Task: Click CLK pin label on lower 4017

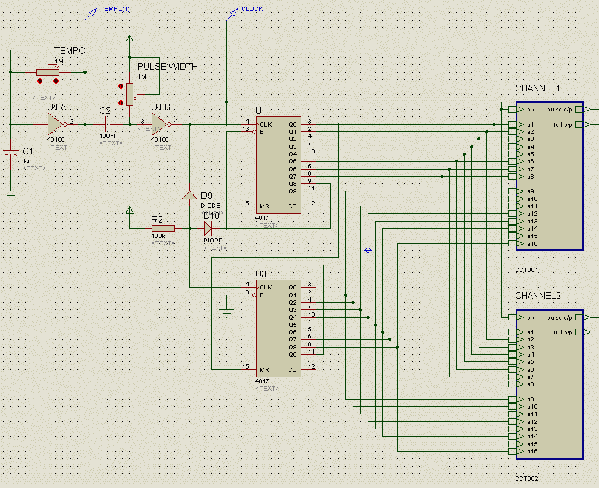Action: pos(266,287)
